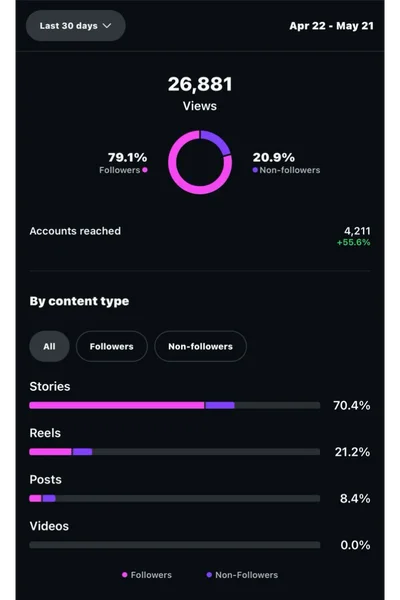
Task: Click the pink Followers legend dot at bottom
Action: coord(124,575)
